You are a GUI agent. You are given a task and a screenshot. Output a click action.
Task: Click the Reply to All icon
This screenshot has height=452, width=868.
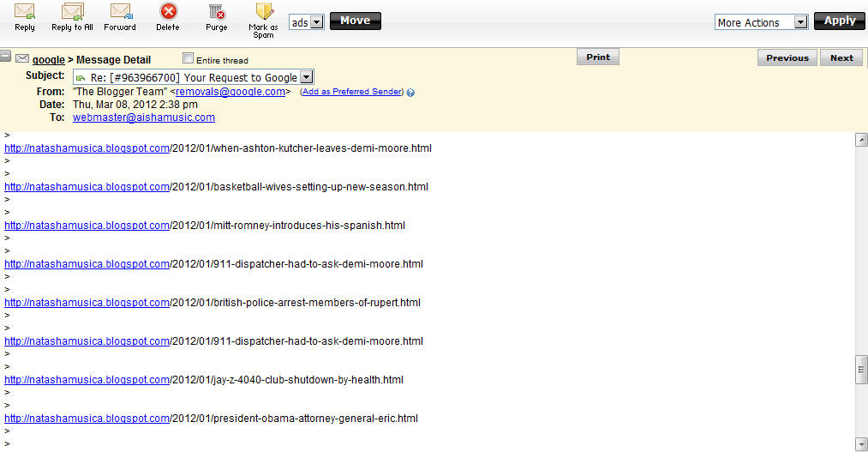tap(73, 12)
